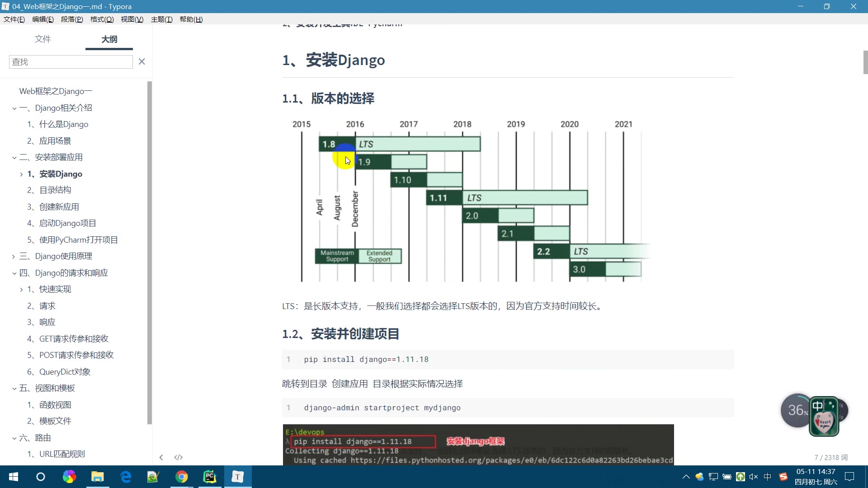Open the 格式(O) menu
This screenshot has width=868, height=488.
(102, 19)
